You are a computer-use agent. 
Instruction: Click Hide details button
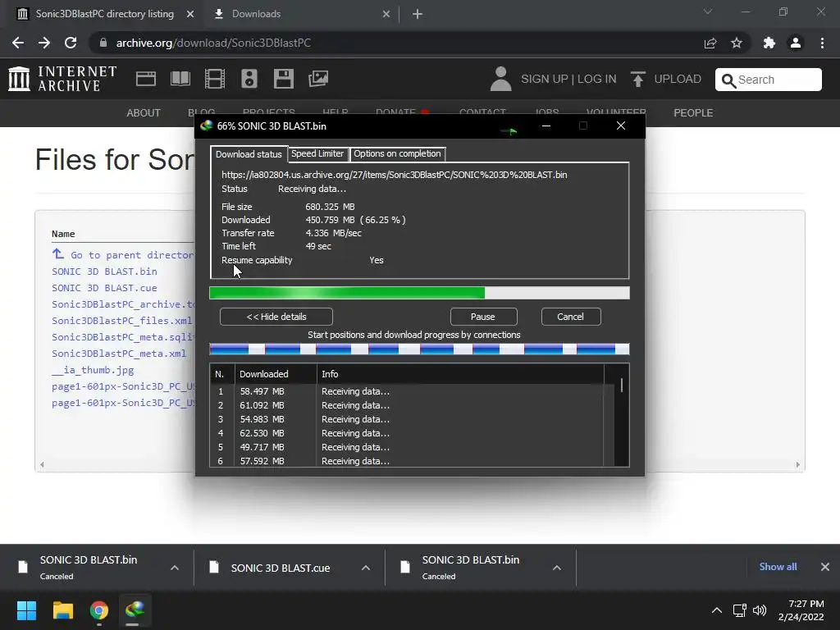[276, 317]
